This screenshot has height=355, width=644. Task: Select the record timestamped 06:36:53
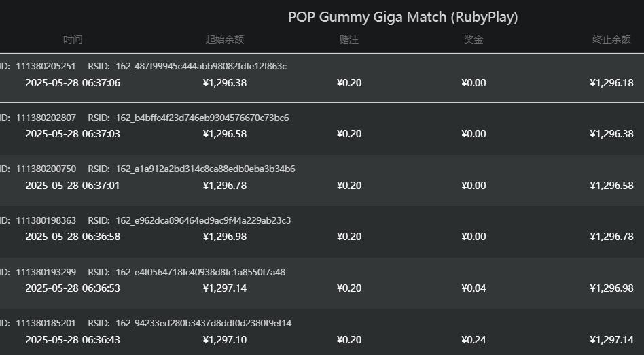coord(73,288)
